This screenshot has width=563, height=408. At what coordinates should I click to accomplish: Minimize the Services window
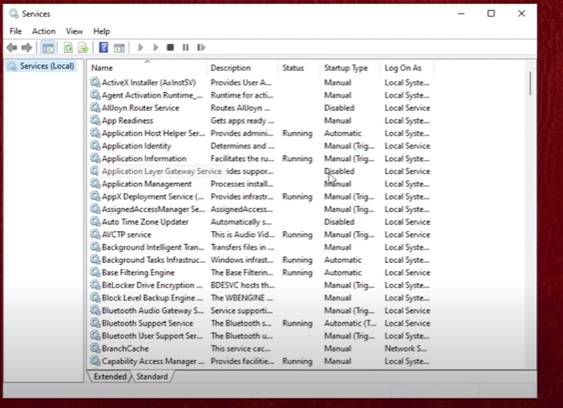tap(461, 13)
